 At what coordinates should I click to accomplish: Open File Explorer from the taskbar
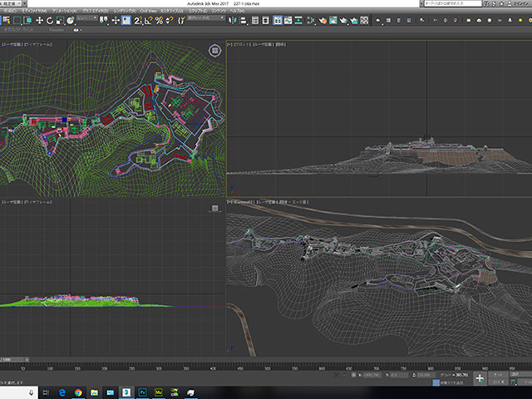click(x=94, y=392)
